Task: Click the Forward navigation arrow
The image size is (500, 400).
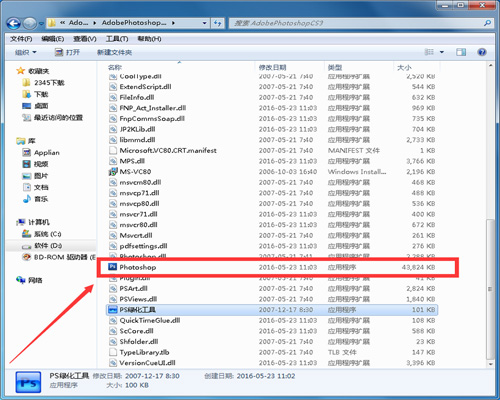Action: pyautogui.click(x=30, y=23)
